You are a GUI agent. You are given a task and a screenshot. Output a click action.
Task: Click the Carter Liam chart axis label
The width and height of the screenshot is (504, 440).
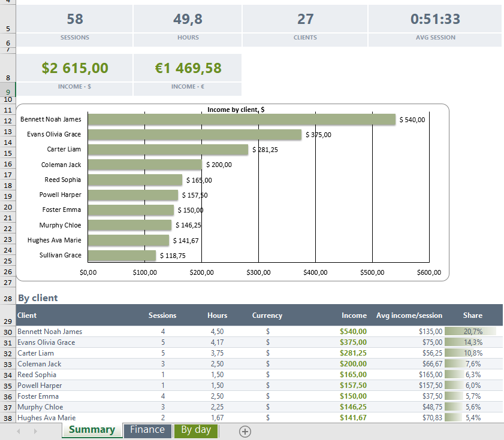click(x=64, y=149)
